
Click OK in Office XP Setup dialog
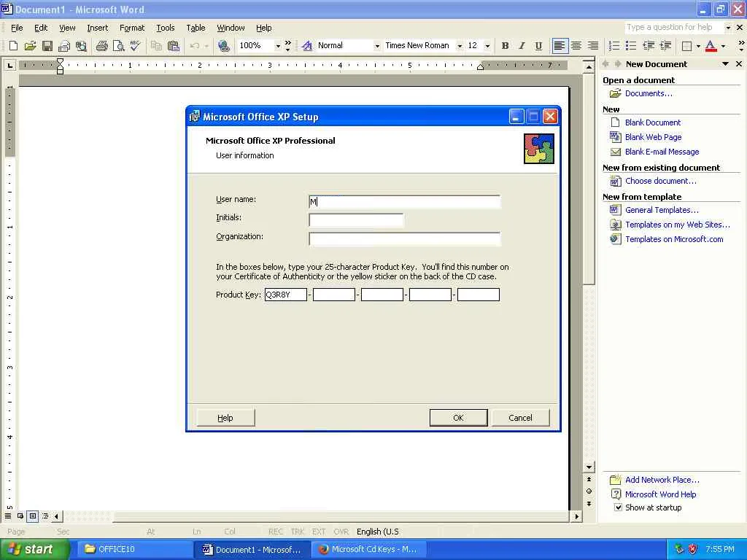(458, 418)
